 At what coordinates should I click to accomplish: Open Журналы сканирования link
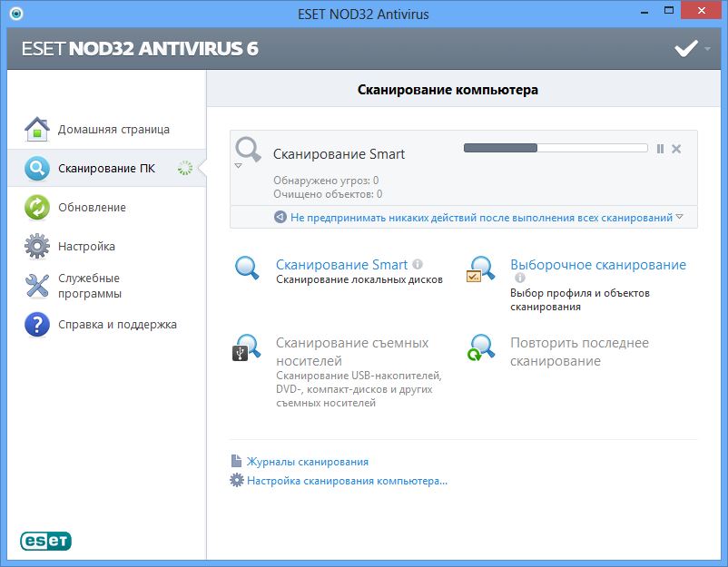point(308,462)
